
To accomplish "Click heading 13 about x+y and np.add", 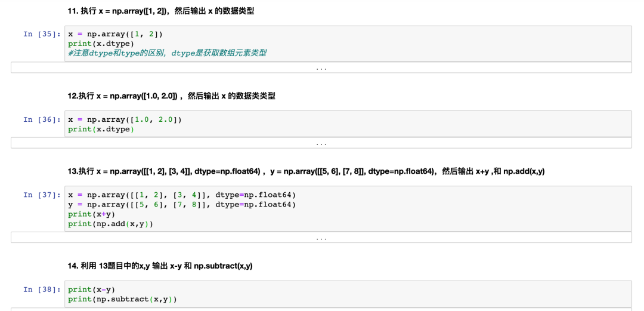I will pyautogui.click(x=306, y=171).
